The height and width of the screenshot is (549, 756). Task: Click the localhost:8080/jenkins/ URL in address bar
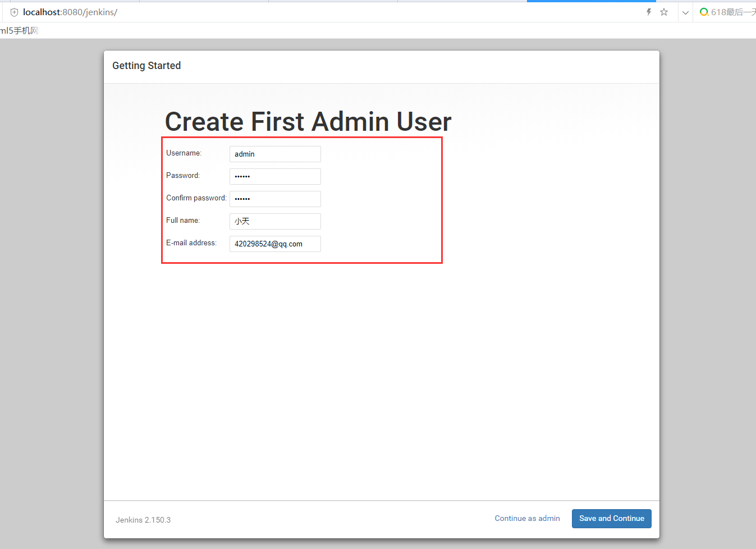point(70,12)
